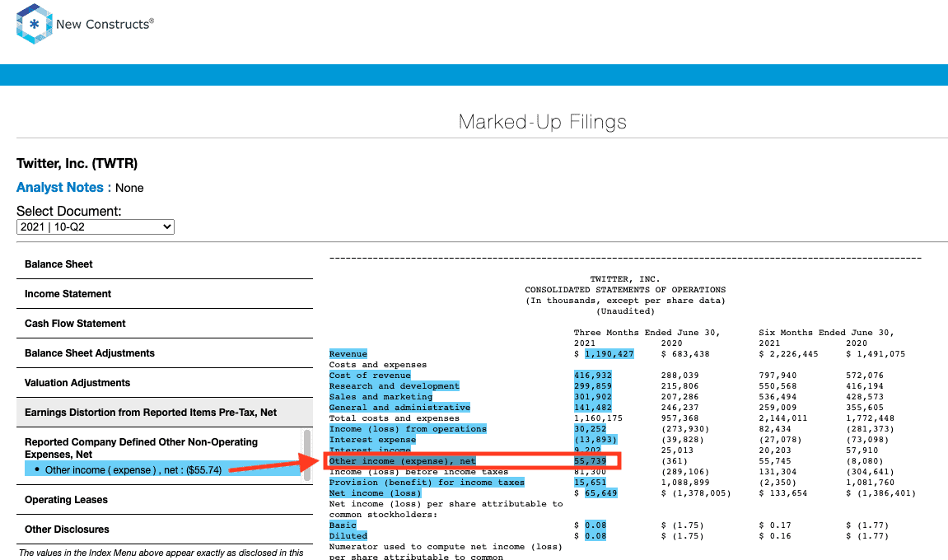Screen dimensions: 948x560
Task: Click the Analyst Notes link
Action: pyautogui.click(x=60, y=188)
